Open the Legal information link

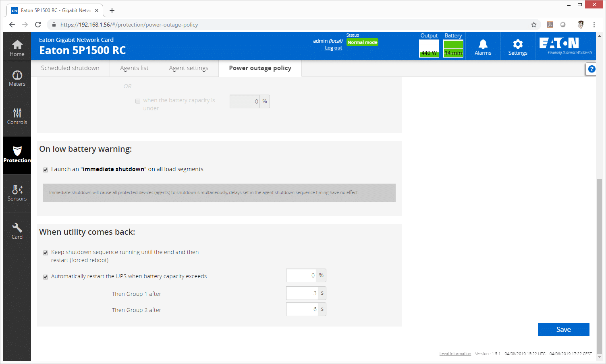click(x=455, y=354)
